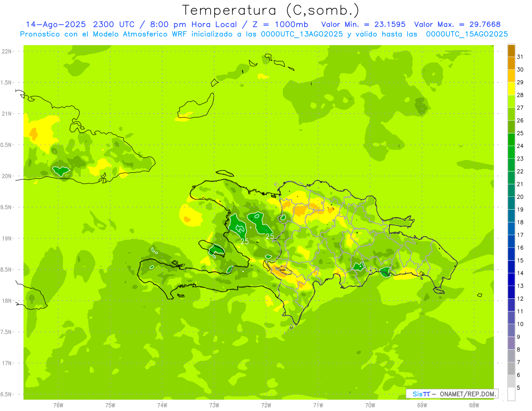Click the legend value '15'
The width and height of the screenshot is (532, 411).
click(520, 261)
